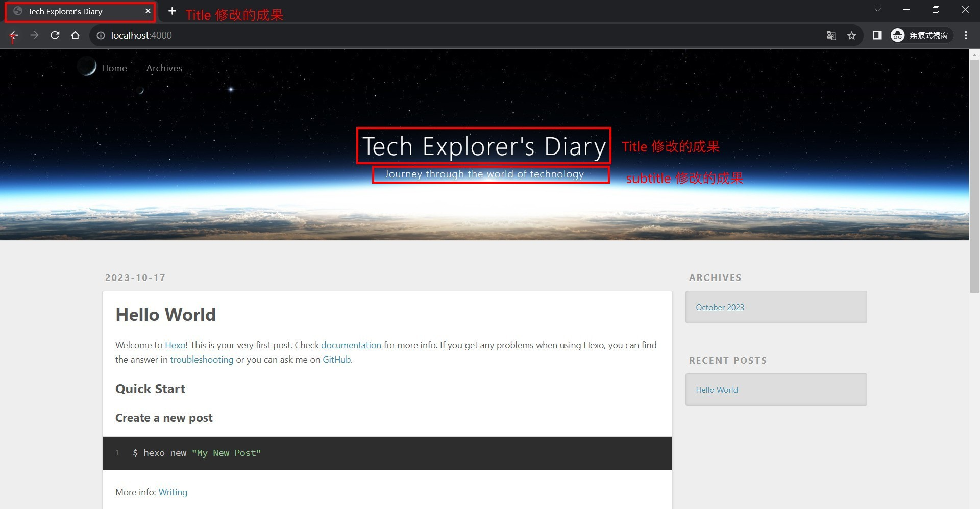Click the RECENT POSTS sidebar heading
This screenshot has height=509, width=980.
point(728,360)
